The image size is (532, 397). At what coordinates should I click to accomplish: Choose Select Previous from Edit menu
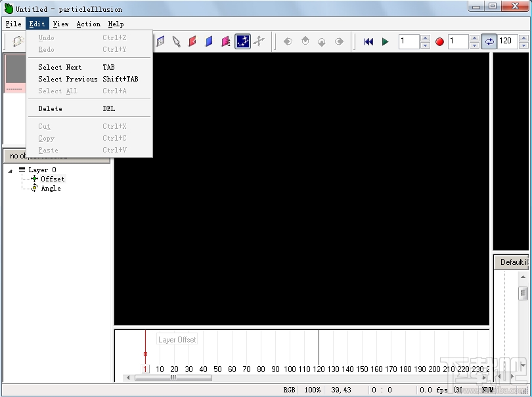[x=68, y=79]
